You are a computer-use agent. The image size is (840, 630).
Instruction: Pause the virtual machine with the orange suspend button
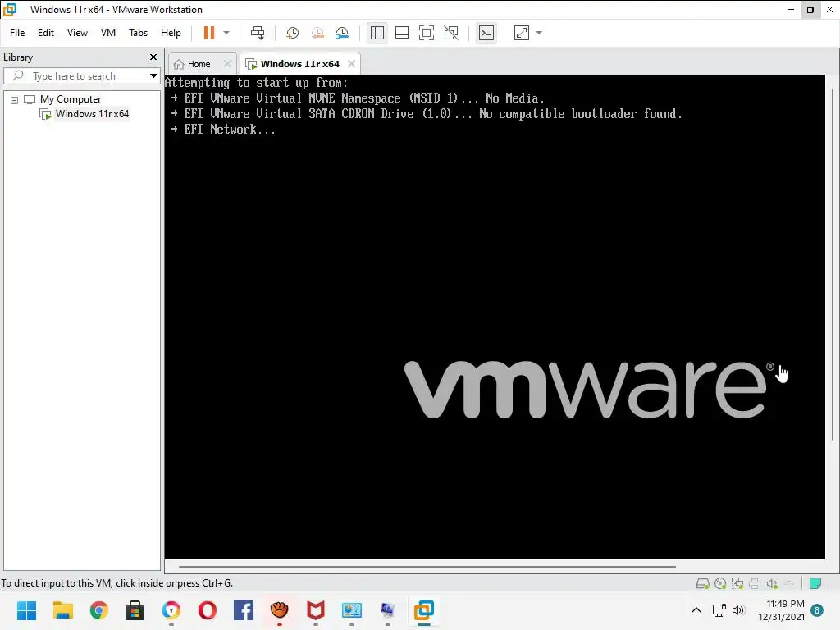[209, 33]
